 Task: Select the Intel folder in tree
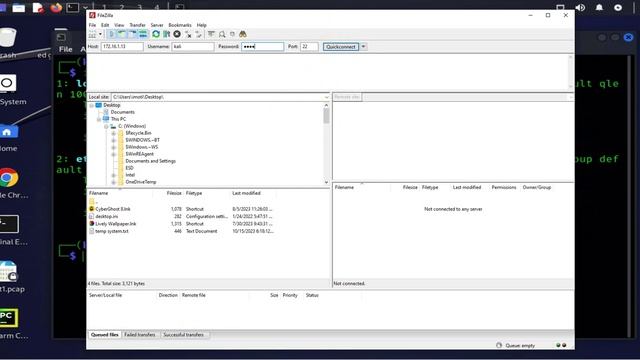coord(130,175)
